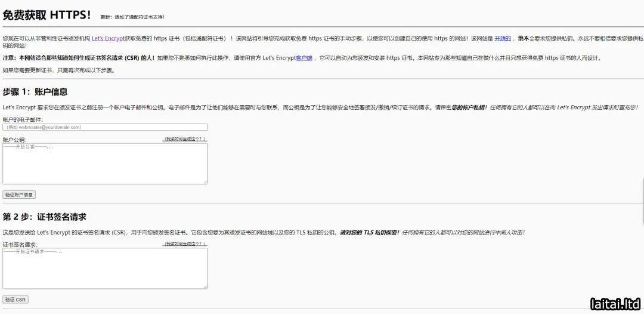This screenshot has height=314, width=644.
Task: Click the 帐户的电子邮件 field label
Action: (23, 120)
